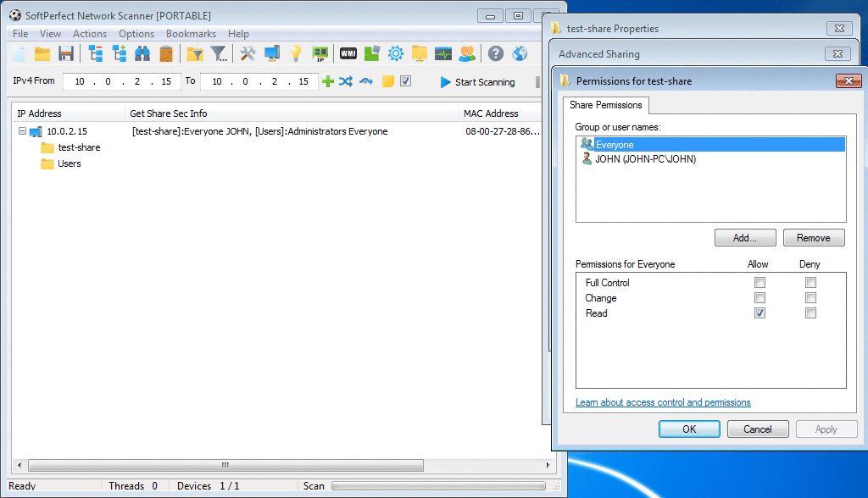
Task: Click the blue network monitor toolbar icon
Action: (272, 53)
